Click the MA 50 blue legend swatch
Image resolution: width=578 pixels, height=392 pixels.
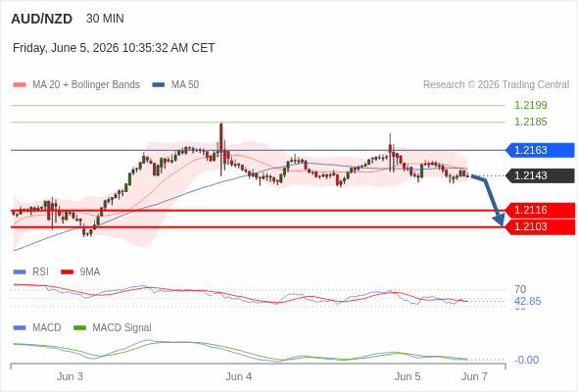click(x=159, y=85)
